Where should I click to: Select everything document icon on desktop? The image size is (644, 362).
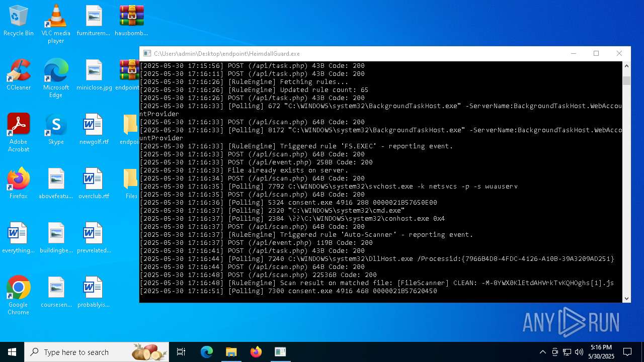click(19, 238)
